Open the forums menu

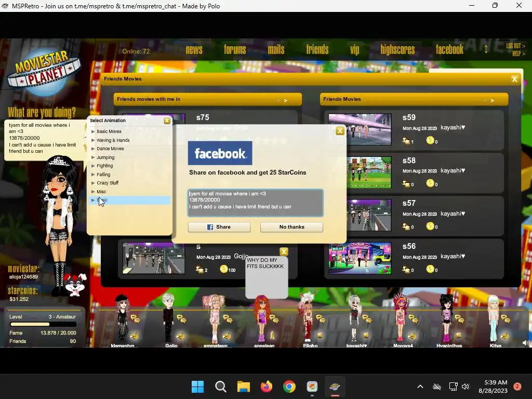click(235, 50)
